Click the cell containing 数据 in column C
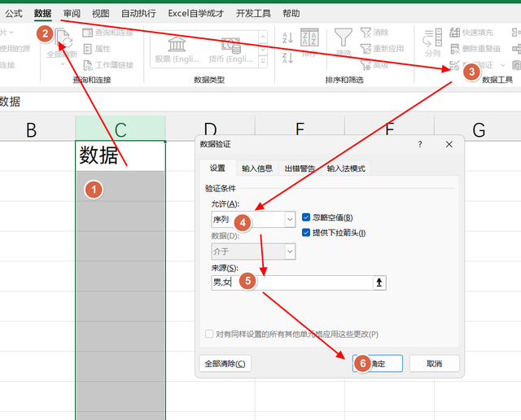This screenshot has width=521, height=420. click(120, 155)
